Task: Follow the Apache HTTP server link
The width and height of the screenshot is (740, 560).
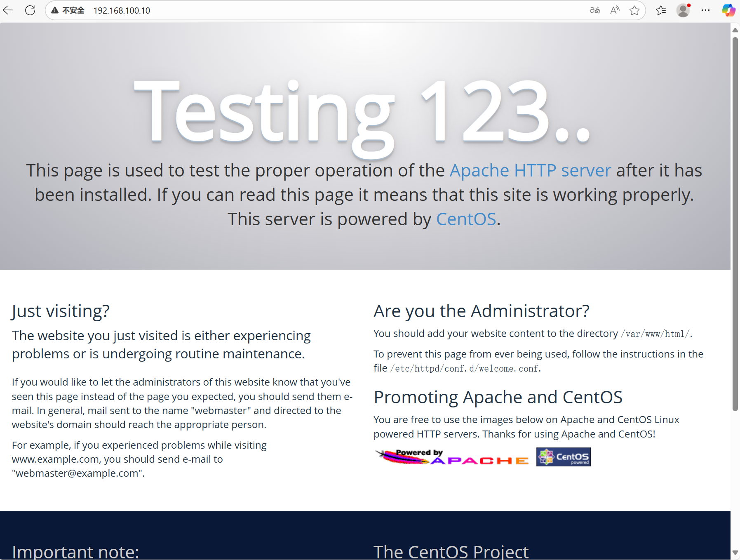Action: coord(530,170)
